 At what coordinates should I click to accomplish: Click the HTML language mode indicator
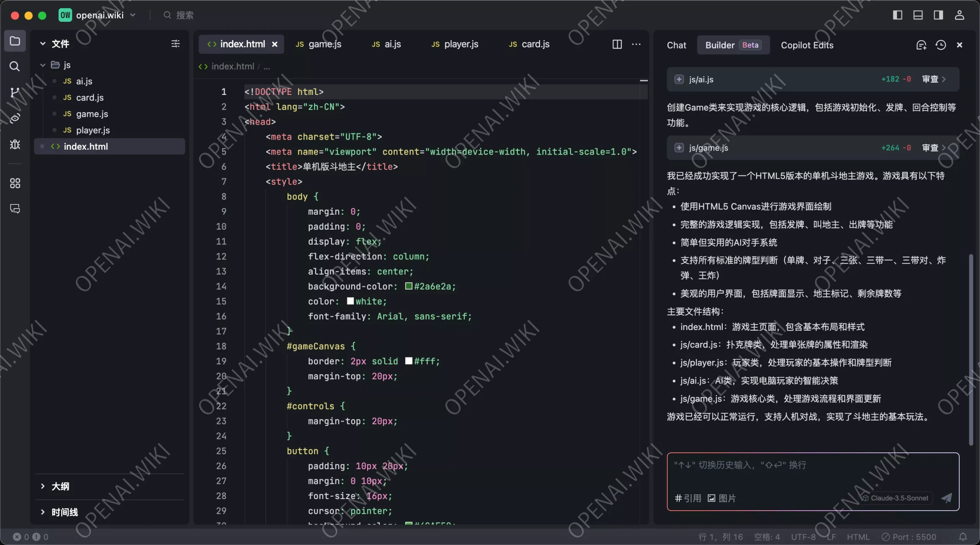coord(858,537)
